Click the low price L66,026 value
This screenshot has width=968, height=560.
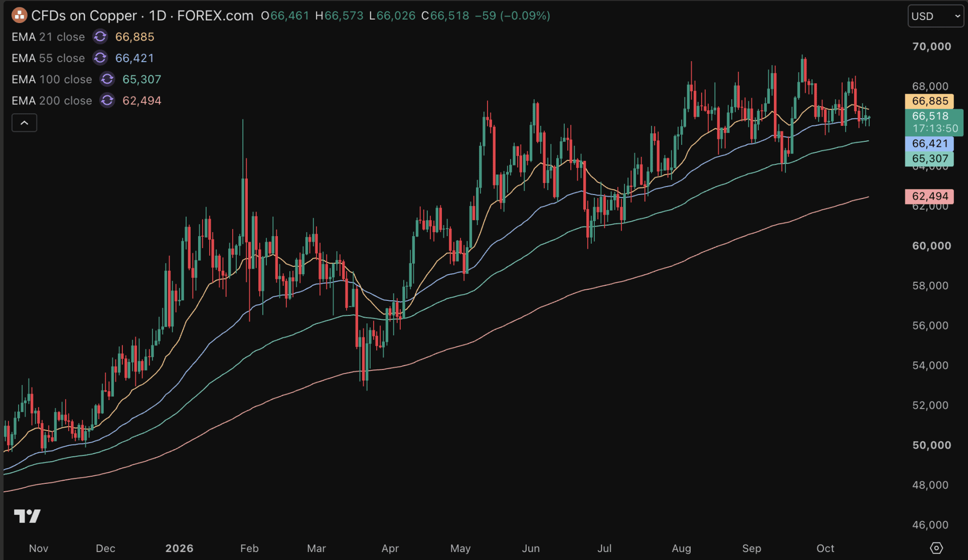coord(392,16)
